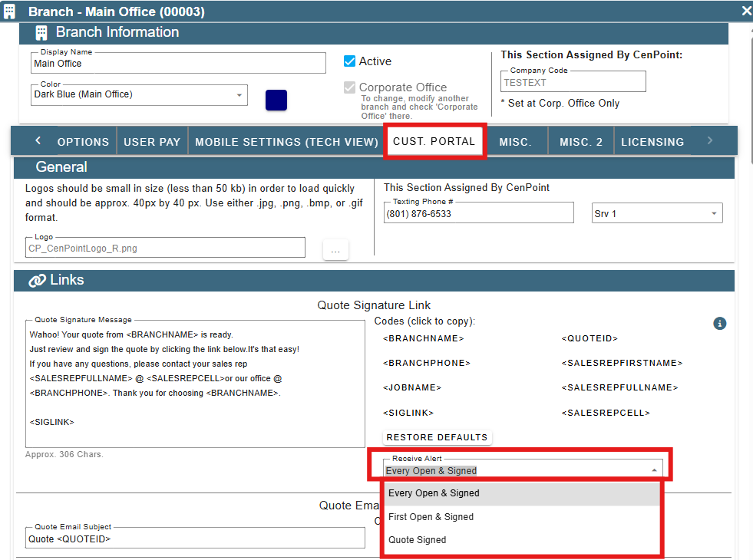The width and height of the screenshot is (753, 560).
Task: Click the info icon beside Codes list
Action: pos(719,324)
